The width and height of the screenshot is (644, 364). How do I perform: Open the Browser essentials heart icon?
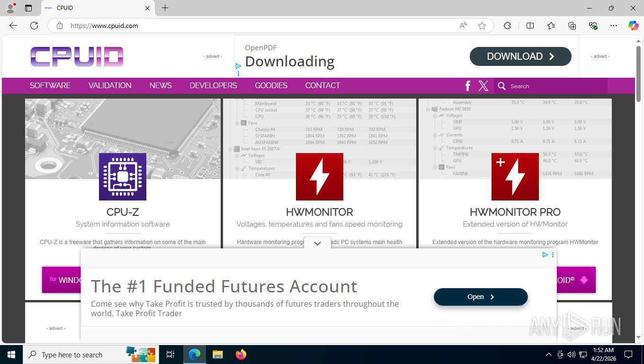(593, 26)
